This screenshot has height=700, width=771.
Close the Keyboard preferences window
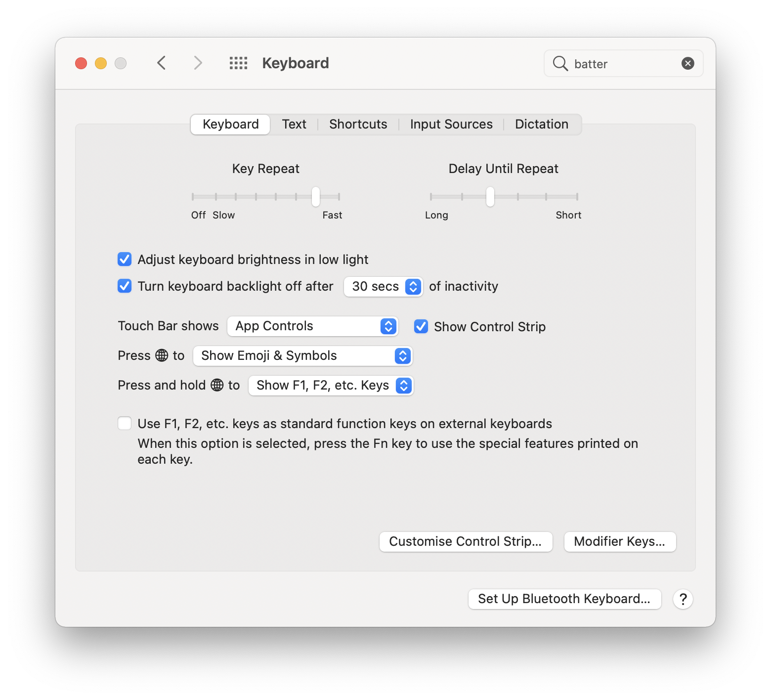pos(81,63)
